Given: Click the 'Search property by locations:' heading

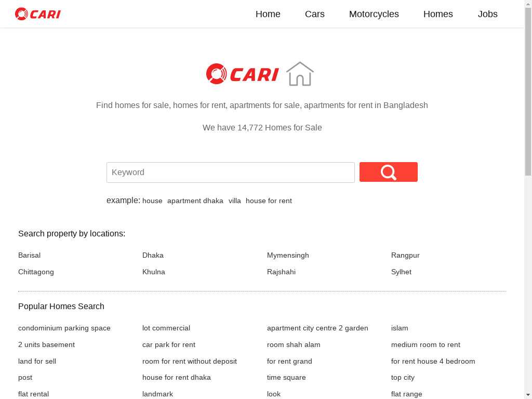Looking at the screenshot, I should [72, 234].
